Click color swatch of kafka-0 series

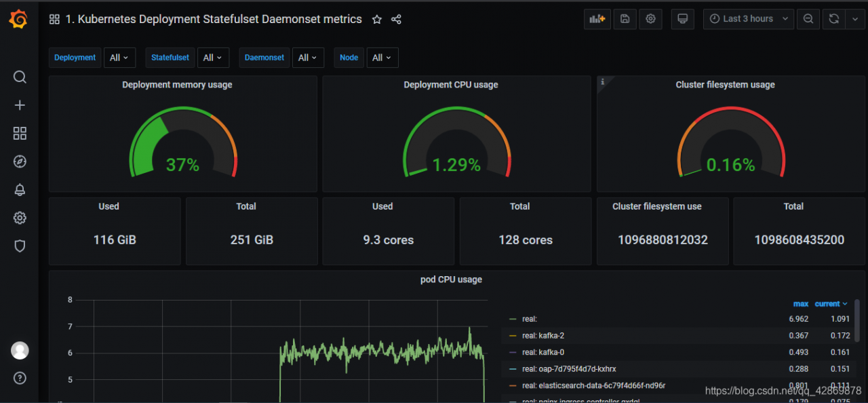tap(513, 352)
